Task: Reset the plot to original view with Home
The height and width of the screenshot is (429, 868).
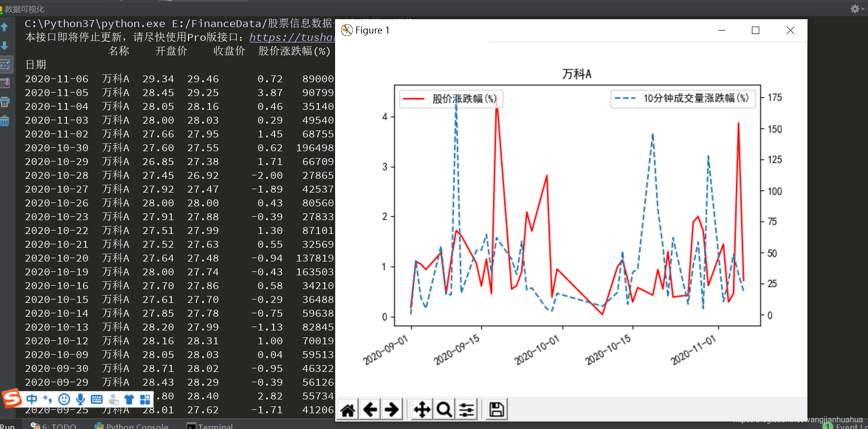Action: coord(348,410)
